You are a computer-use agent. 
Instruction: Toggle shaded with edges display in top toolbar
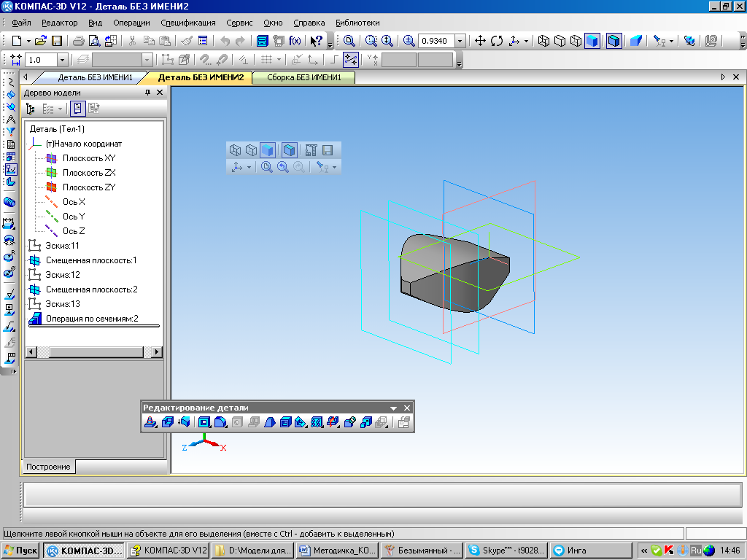(x=614, y=41)
